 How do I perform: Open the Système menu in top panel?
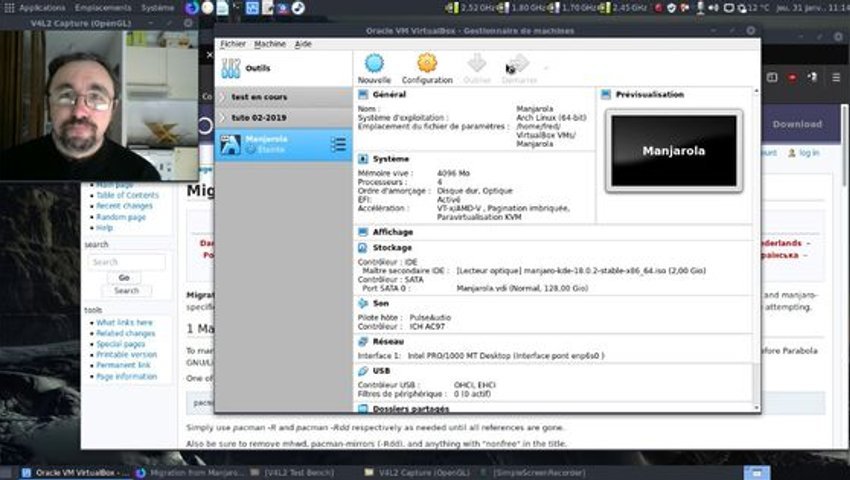158,8
